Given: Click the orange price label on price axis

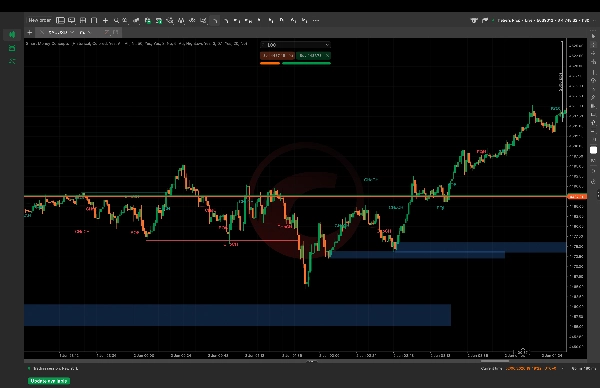Looking at the screenshot, I should 576,197.
